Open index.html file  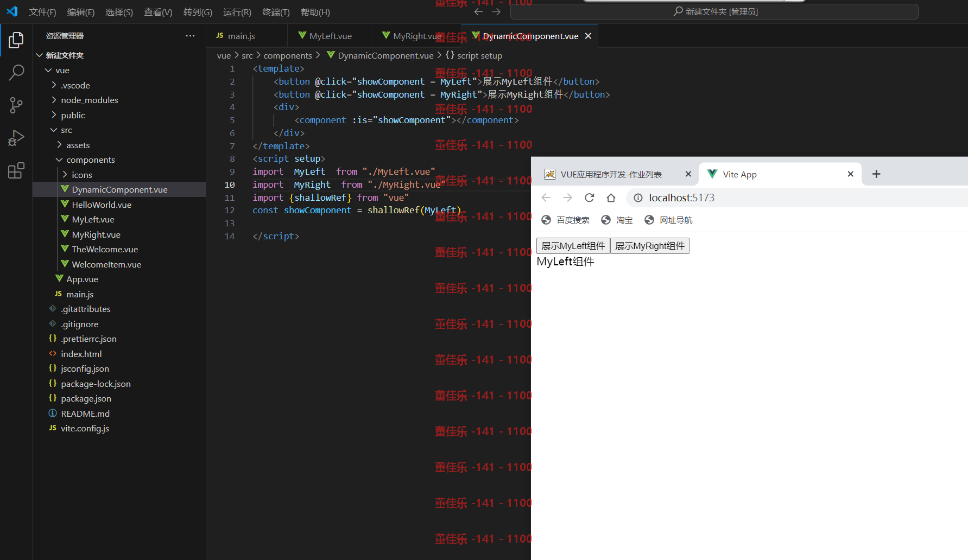pos(119,354)
